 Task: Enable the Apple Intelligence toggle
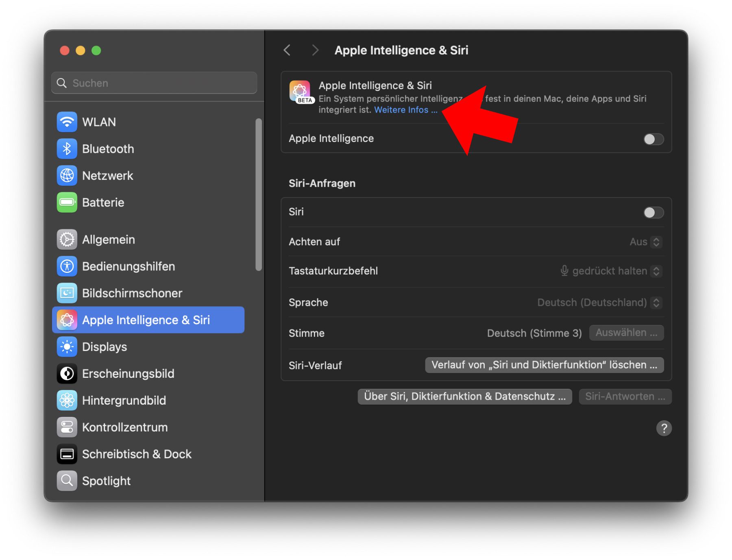pos(653,139)
